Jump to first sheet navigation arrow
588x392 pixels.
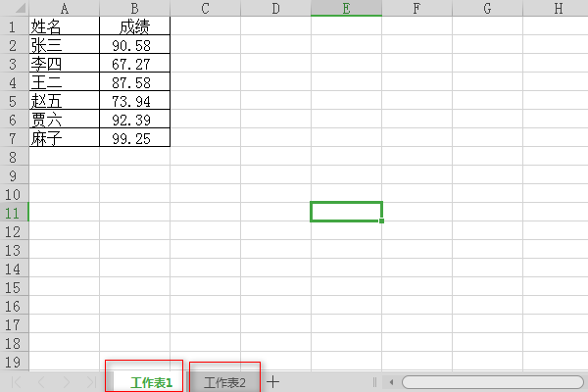[x=16, y=382]
